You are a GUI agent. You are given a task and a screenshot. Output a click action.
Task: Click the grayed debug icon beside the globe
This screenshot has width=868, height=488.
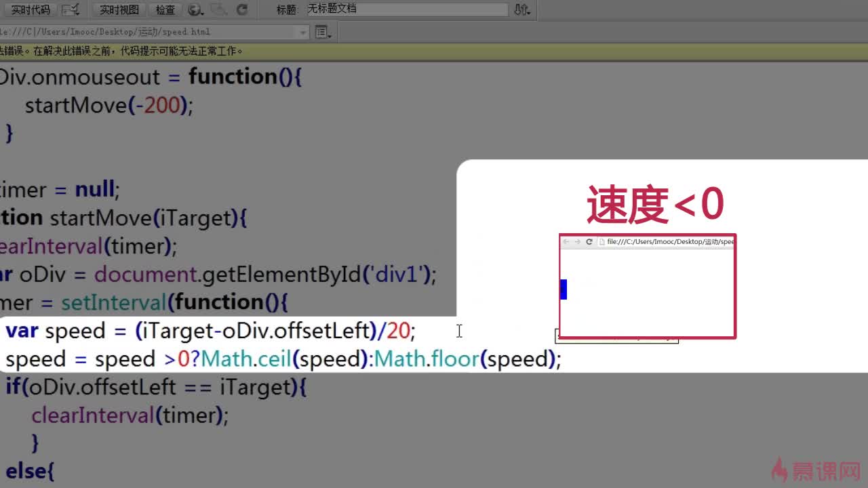pos(218,9)
